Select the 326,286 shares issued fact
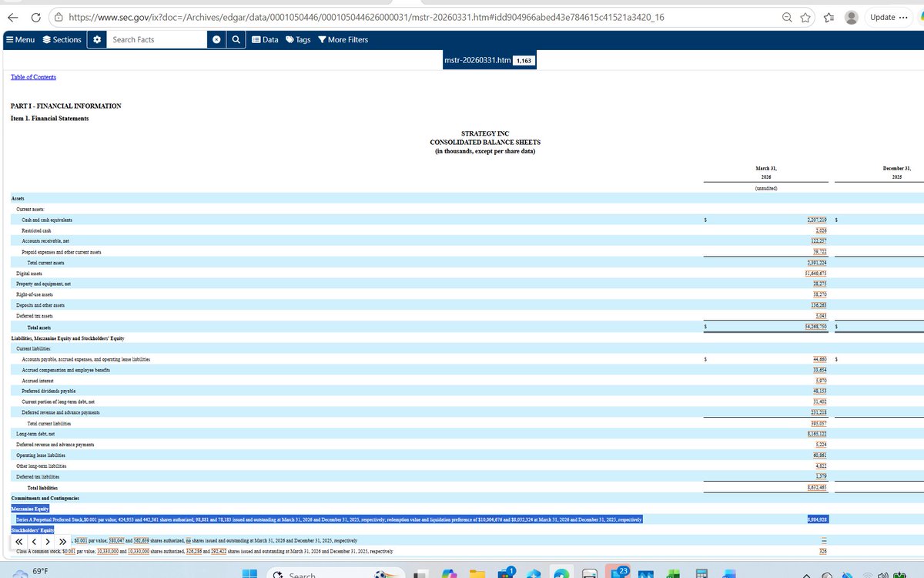Screen dimensions: 924x578 click(195, 551)
